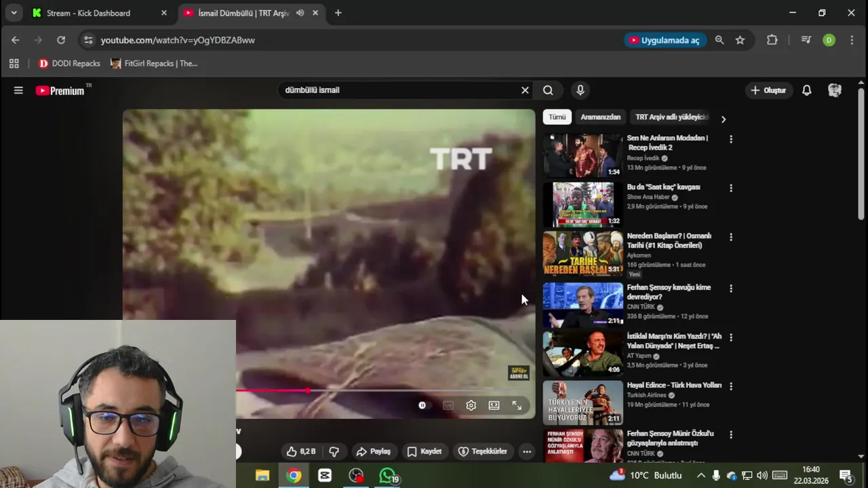This screenshot has width=868, height=488.
Task: Open options for Sen Ne Anlarsın Modadan video
Action: click(730, 139)
